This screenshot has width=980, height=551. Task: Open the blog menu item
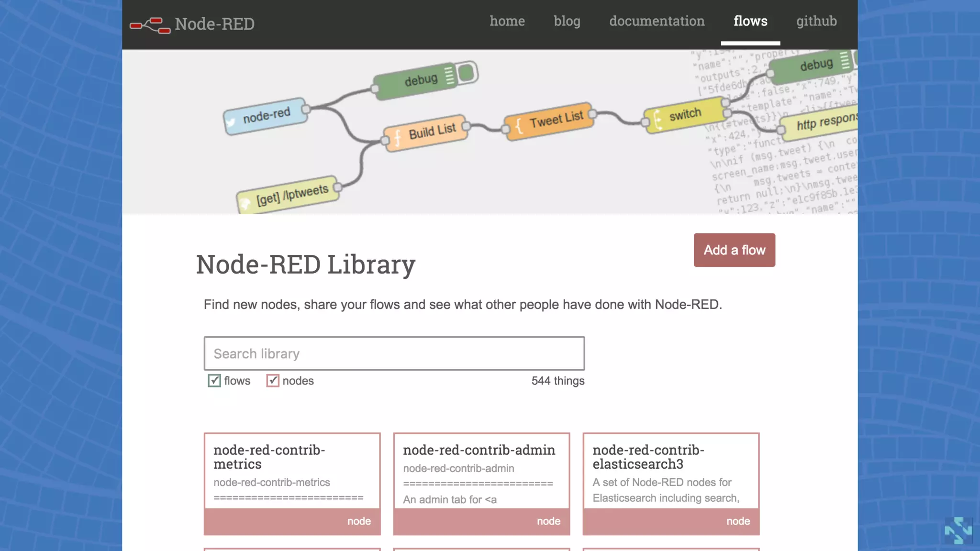(x=567, y=21)
